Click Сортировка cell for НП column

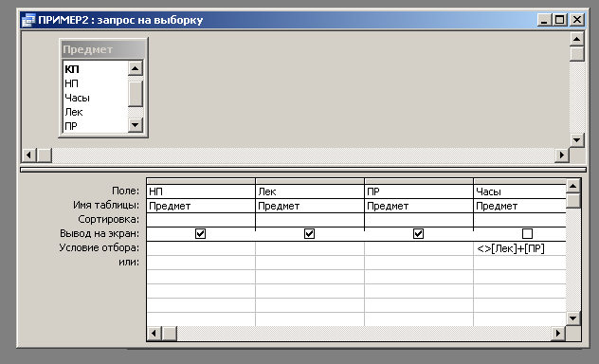click(x=201, y=220)
